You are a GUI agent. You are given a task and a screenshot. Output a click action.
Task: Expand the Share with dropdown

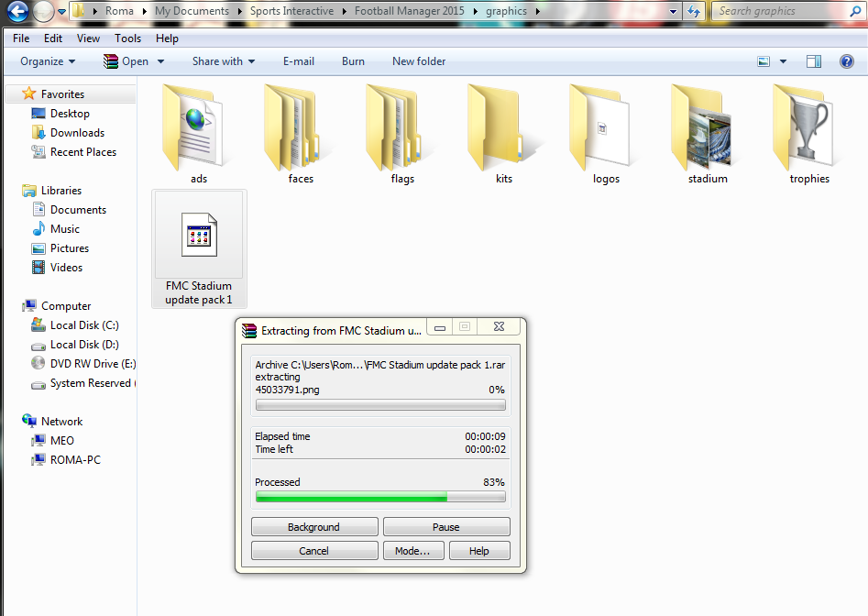[224, 61]
